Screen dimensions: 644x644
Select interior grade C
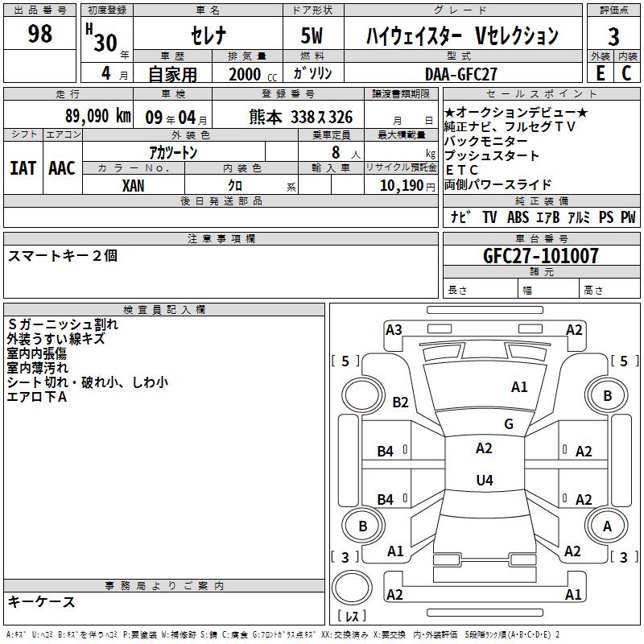[626, 73]
